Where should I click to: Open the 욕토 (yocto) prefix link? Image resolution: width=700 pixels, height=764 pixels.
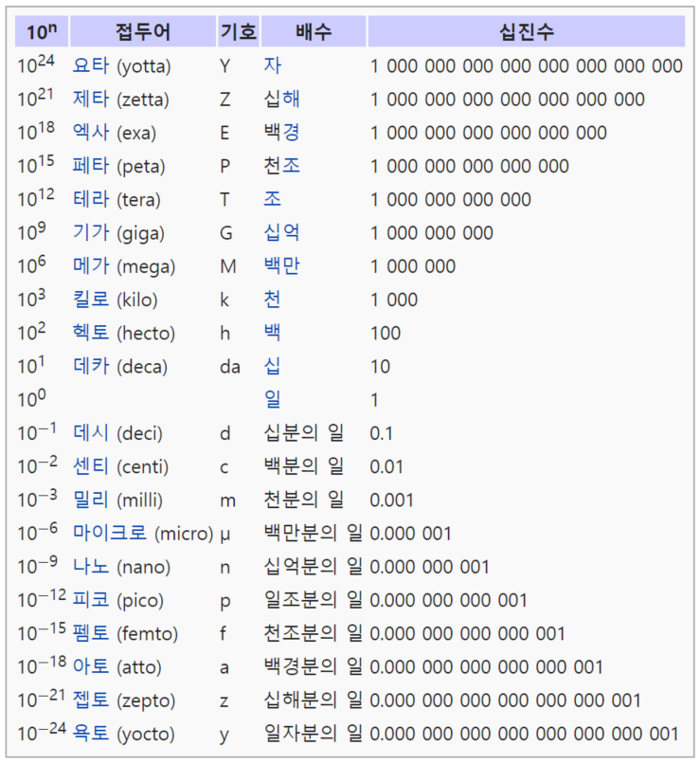[x=91, y=734]
